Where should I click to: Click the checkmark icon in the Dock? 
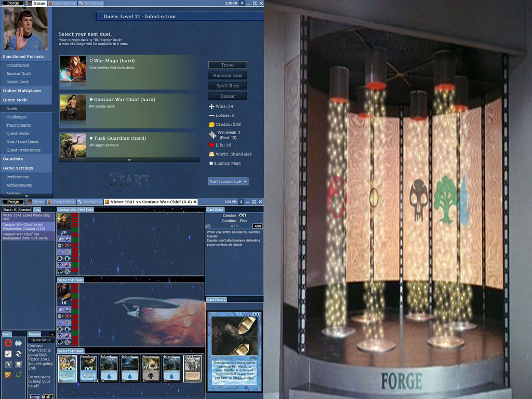[x=8, y=354]
